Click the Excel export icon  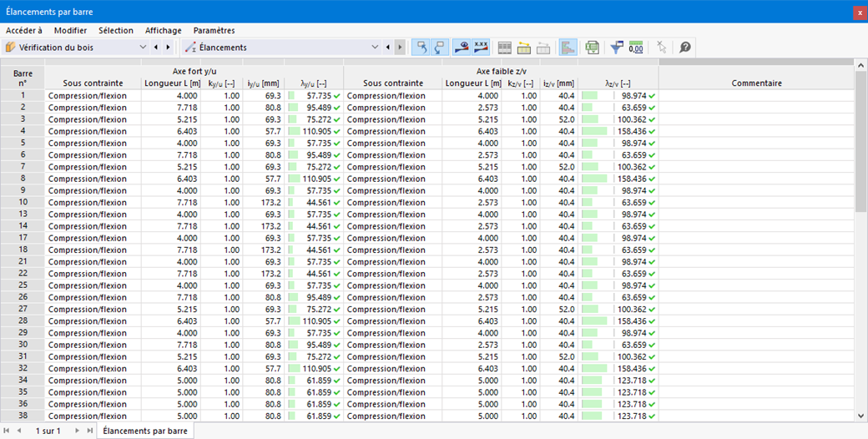click(593, 48)
